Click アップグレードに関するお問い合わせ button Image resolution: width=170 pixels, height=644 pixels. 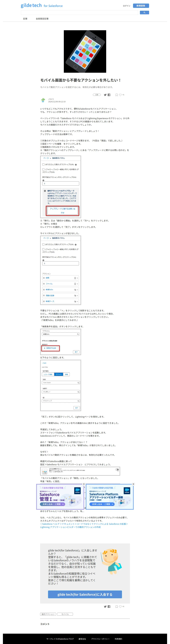click(62, 211)
